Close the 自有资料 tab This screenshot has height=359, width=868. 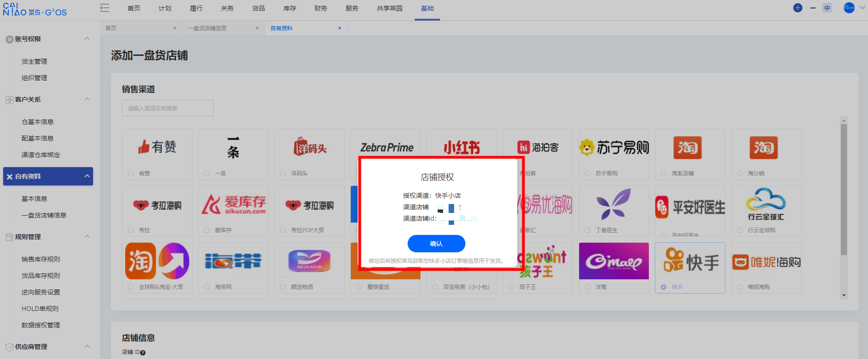click(x=340, y=28)
